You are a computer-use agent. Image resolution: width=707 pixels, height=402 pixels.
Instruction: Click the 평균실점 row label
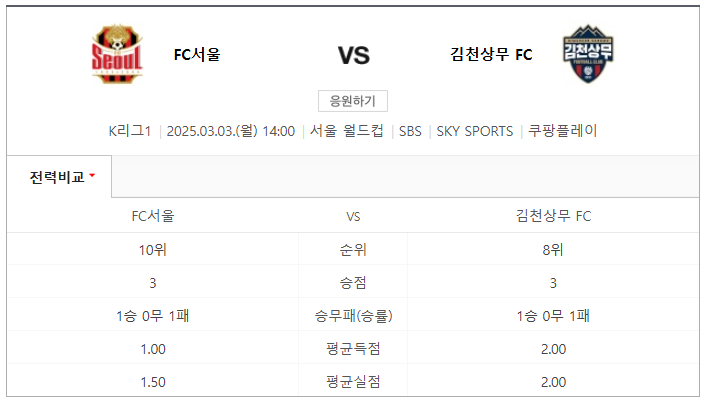[353, 382]
